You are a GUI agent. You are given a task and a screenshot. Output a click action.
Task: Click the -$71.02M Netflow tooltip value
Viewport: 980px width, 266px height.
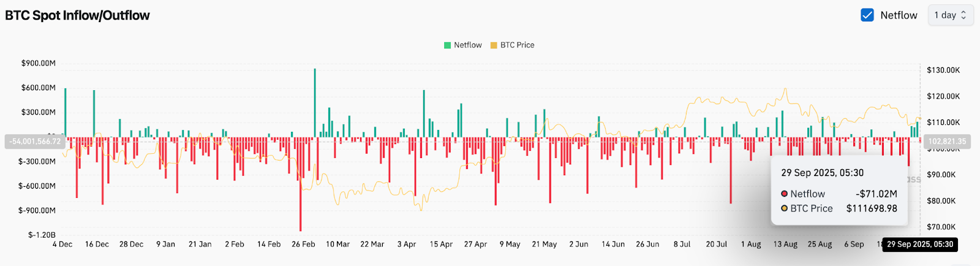pos(876,194)
